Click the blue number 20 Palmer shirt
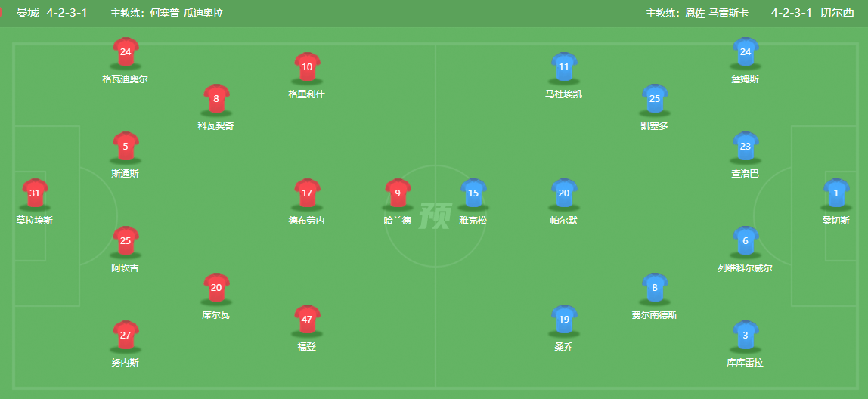868x399 pixels. point(563,193)
